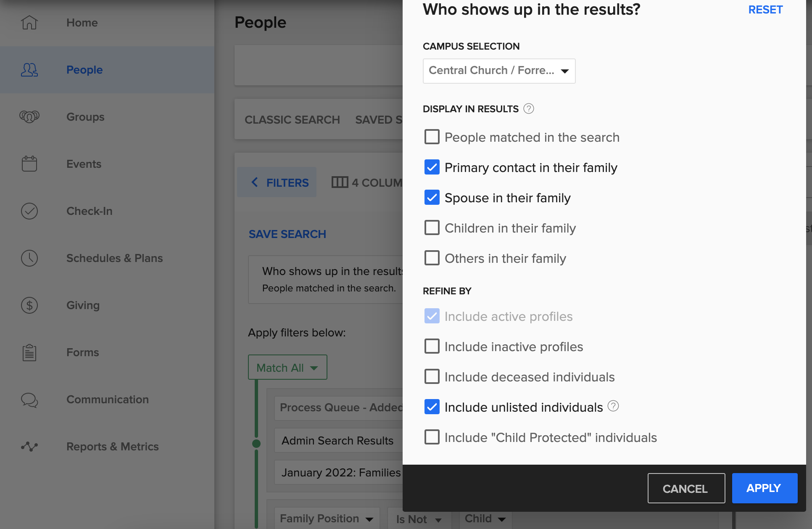The height and width of the screenshot is (529, 812).
Task: Switch to Classic Search tab
Action: pyautogui.click(x=292, y=119)
